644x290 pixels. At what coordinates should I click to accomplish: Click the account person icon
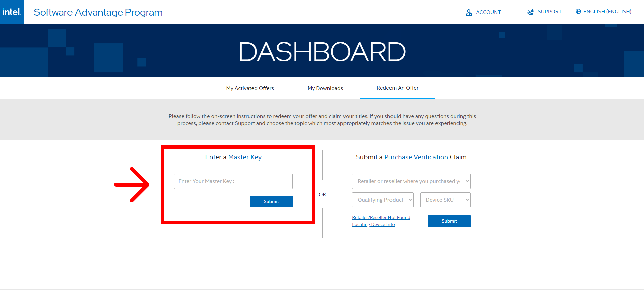point(469,12)
